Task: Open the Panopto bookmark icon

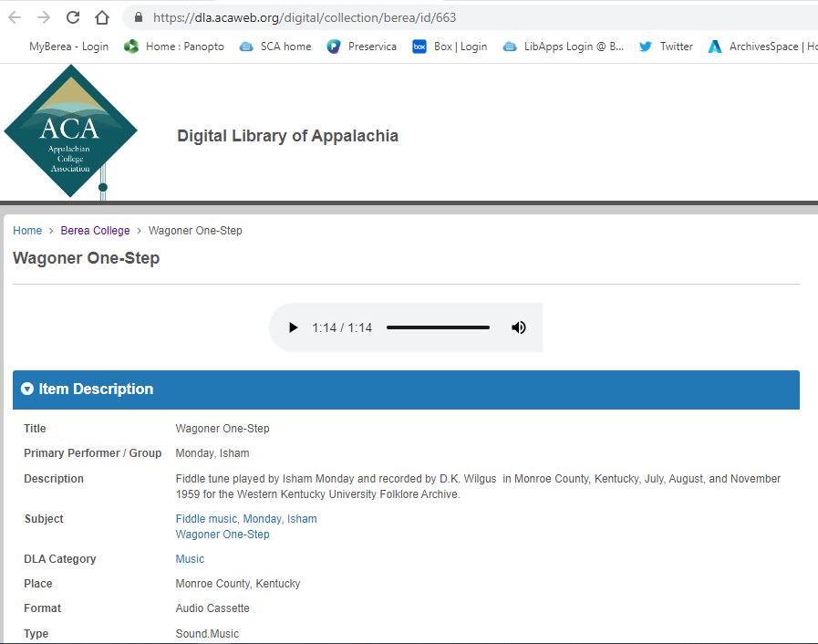Action: [x=131, y=47]
